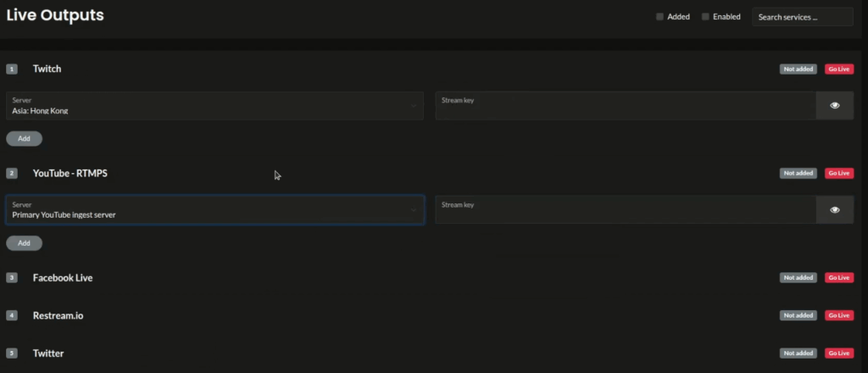Collapse the YouTube - RTMPS service section
The height and width of the screenshot is (373, 868).
(70, 173)
